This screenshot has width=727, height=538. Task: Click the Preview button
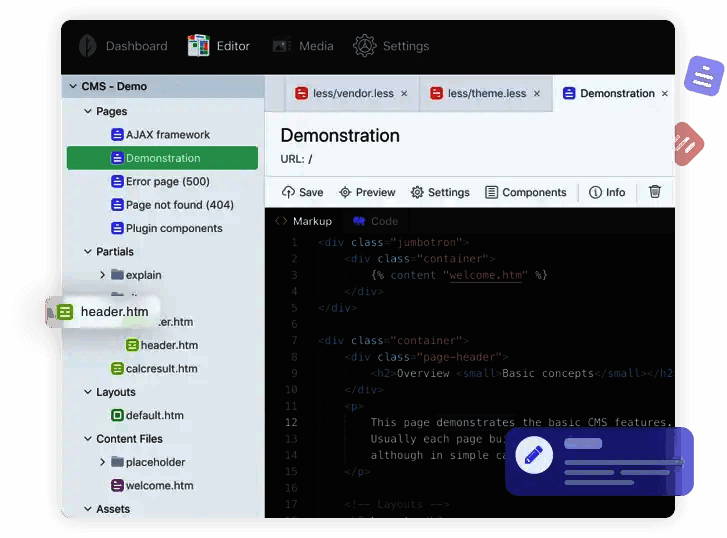(367, 192)
